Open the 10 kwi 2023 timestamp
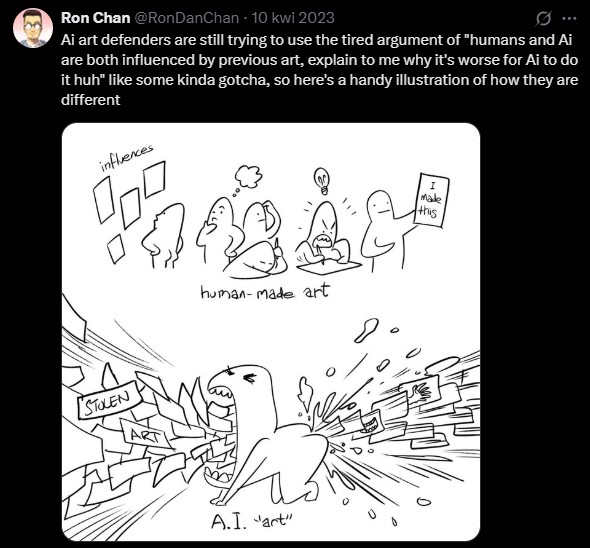The width and height of the screenshot is (590, 548). click(293, 18)
